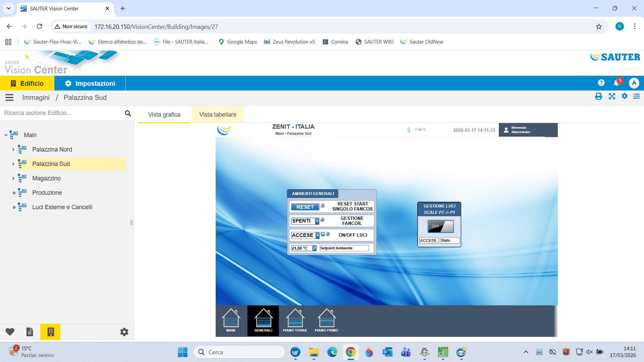
Task: Click the Ricerca sezione Edificio search field
Action: (x=62, y=113)
